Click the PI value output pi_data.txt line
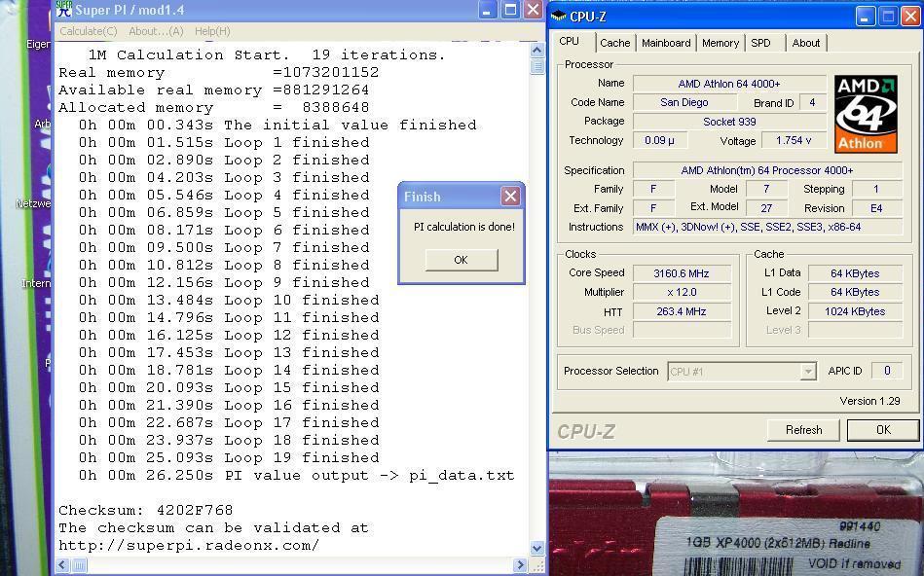 [x=296, y=475]
